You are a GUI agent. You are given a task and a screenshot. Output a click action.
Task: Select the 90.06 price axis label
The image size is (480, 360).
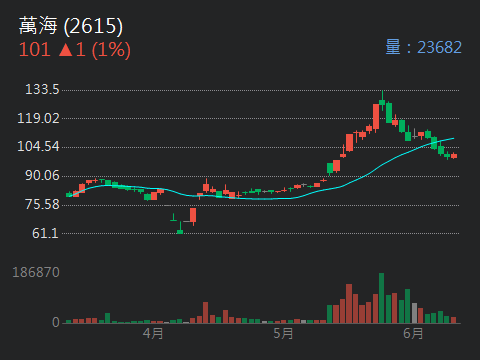tap(42, 176)
